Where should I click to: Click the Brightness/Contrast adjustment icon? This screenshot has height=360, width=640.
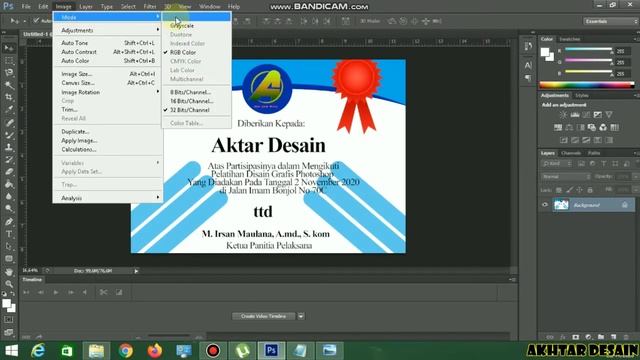click(563, 115)
